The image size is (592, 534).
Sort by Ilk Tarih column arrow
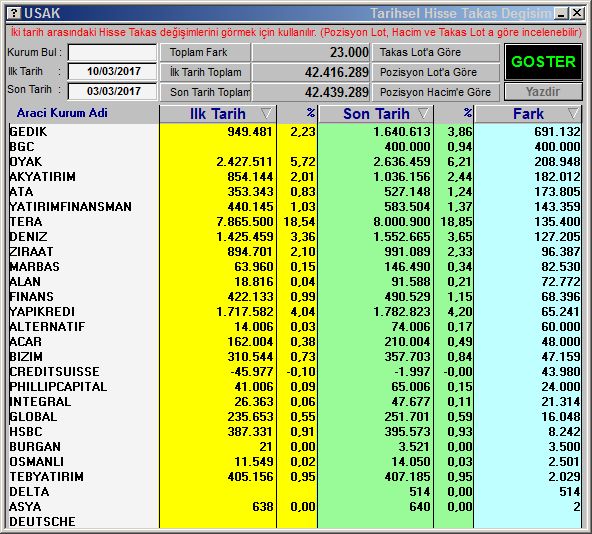coord(266,113)
